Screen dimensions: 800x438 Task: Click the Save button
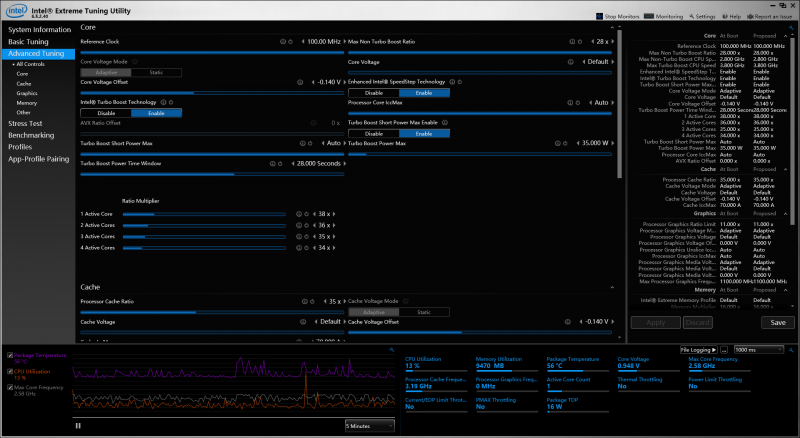click(x=778, y=323)
